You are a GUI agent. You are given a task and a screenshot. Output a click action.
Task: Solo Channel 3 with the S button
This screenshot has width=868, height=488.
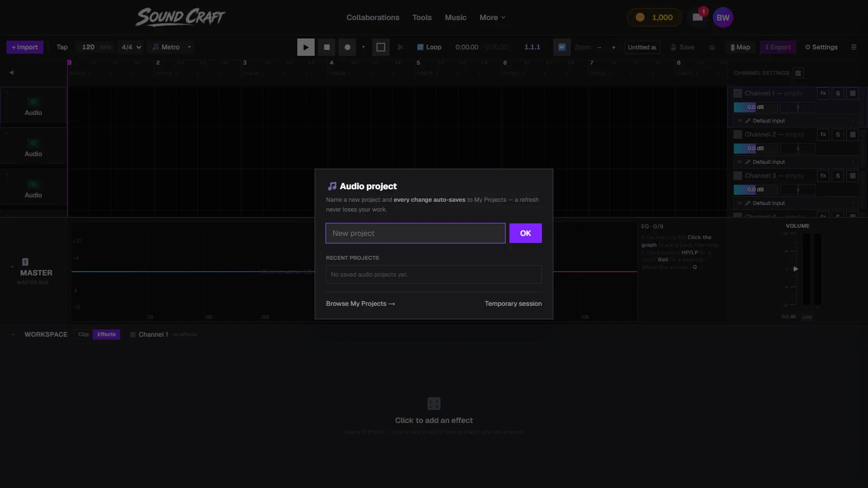pyautogui.click(x=838, y=176)
